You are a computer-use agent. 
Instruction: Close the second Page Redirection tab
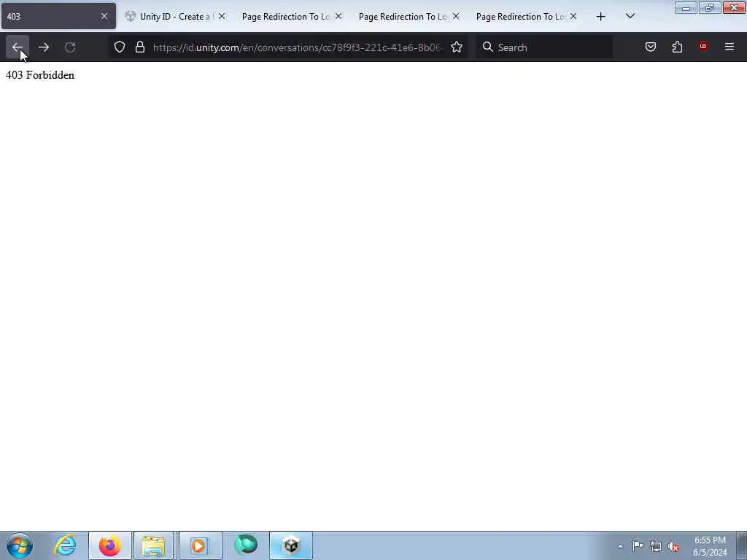(x=456, y=16)
